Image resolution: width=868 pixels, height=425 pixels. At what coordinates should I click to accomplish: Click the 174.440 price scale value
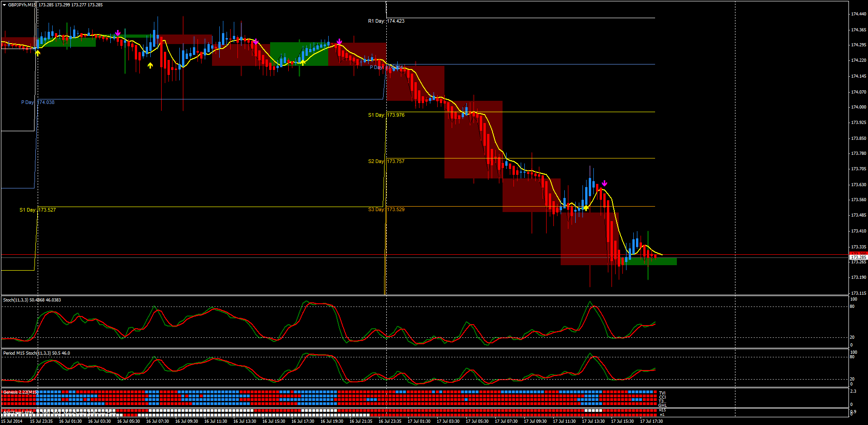pyautogui.click(x=858, y=14)
